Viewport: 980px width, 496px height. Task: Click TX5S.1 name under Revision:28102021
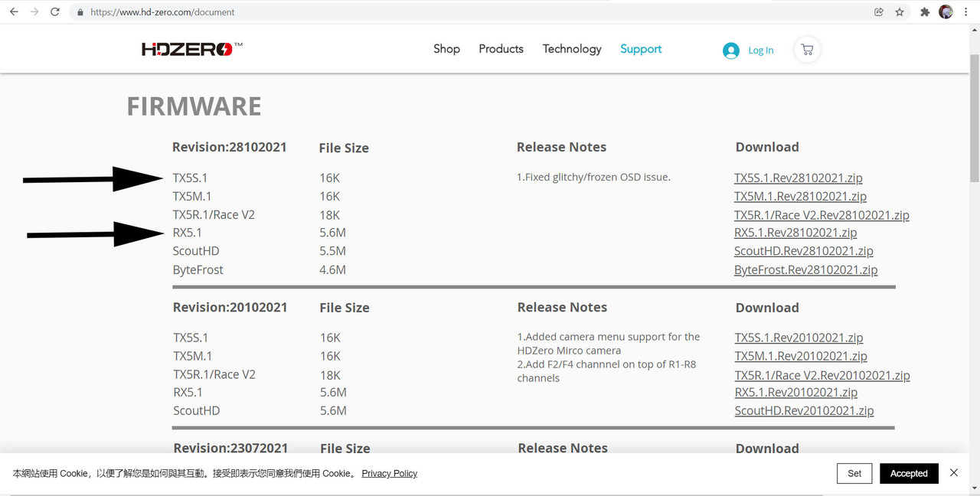tap(190, 178)
